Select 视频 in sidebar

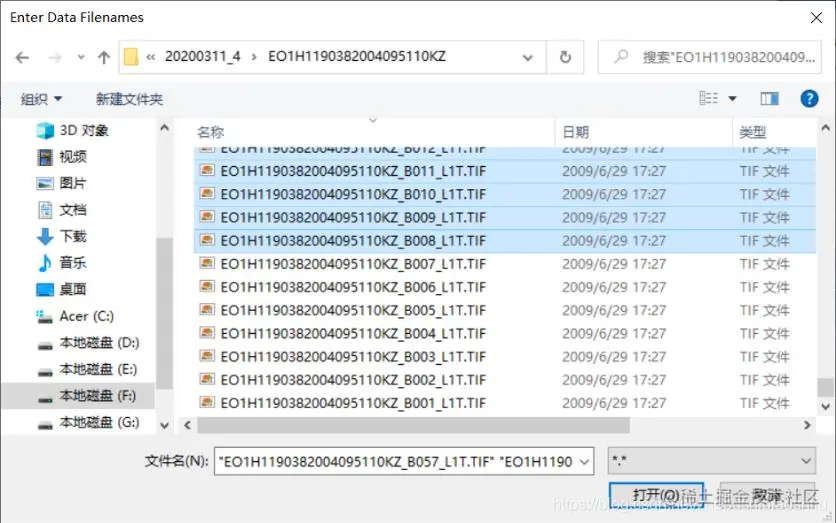(62, 157)
